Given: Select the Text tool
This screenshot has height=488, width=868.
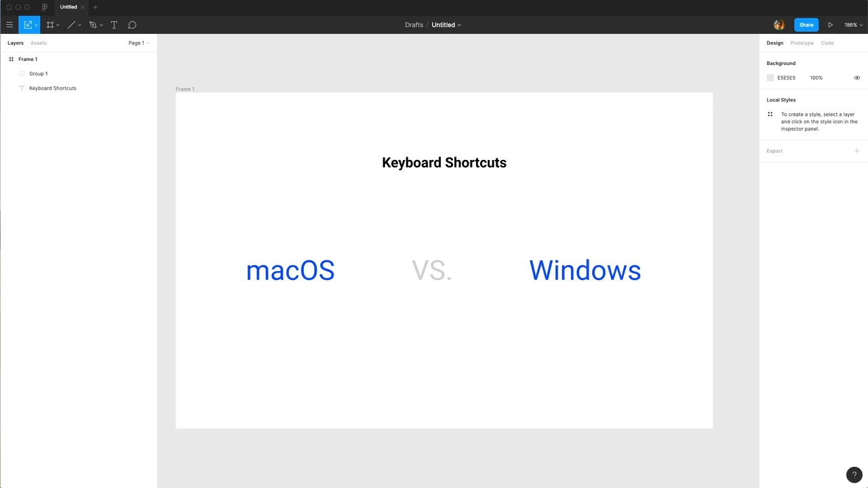Looking at the screenshot, I should 114,25.
